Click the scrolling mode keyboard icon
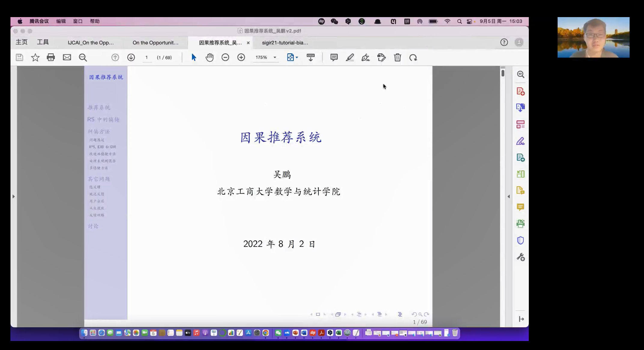Image resolution: width=644 pixels, height=350 pixels. click(310, 57)
